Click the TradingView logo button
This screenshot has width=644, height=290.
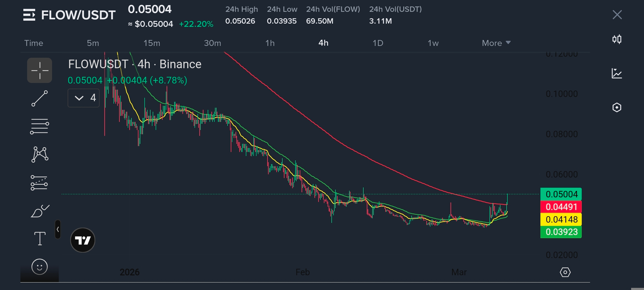(83, 240)
